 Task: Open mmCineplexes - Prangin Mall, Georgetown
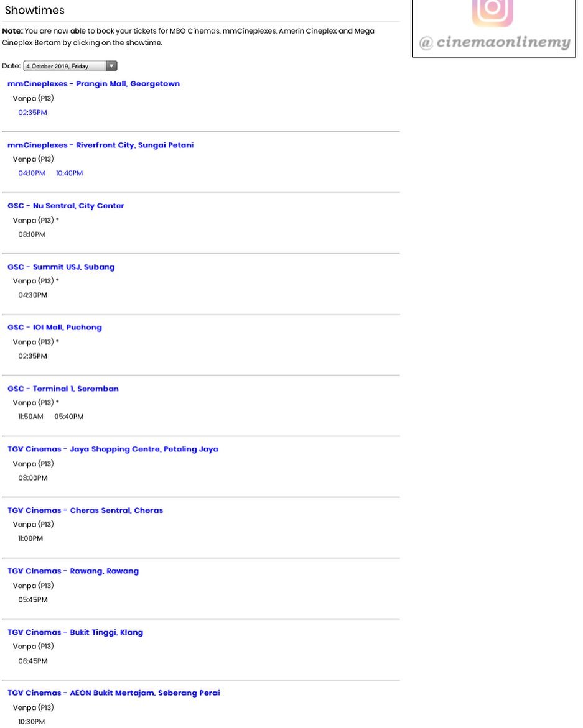[x=93, y=84]
